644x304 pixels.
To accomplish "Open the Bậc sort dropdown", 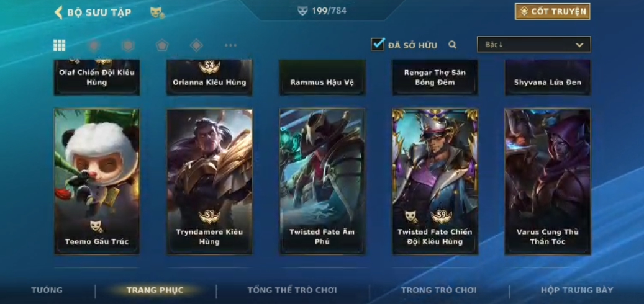I will point(534,44).
